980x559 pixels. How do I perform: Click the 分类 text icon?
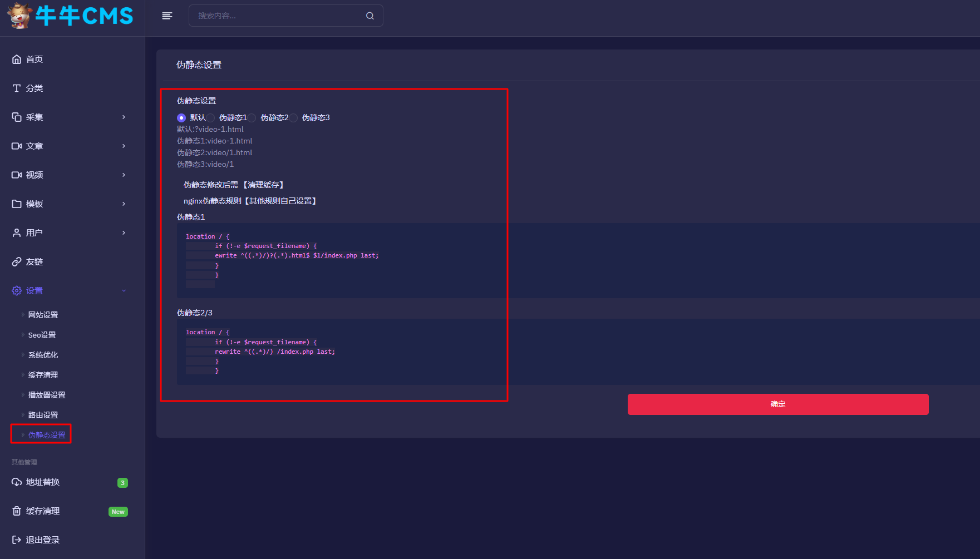17,88
